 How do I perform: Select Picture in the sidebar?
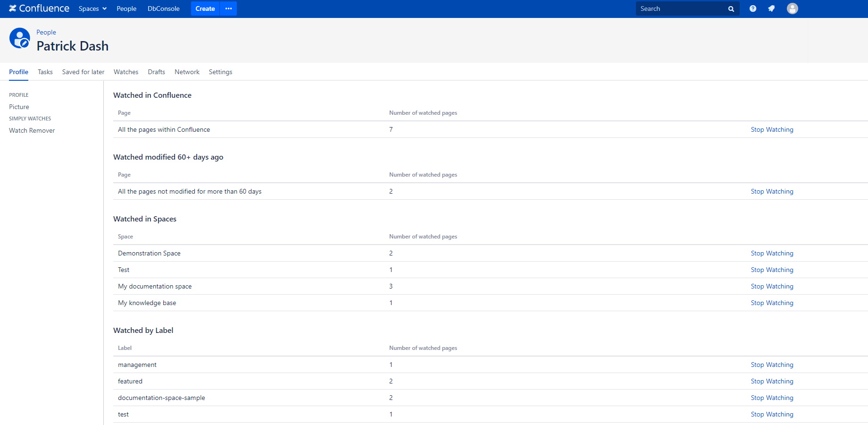pos(19,107)
